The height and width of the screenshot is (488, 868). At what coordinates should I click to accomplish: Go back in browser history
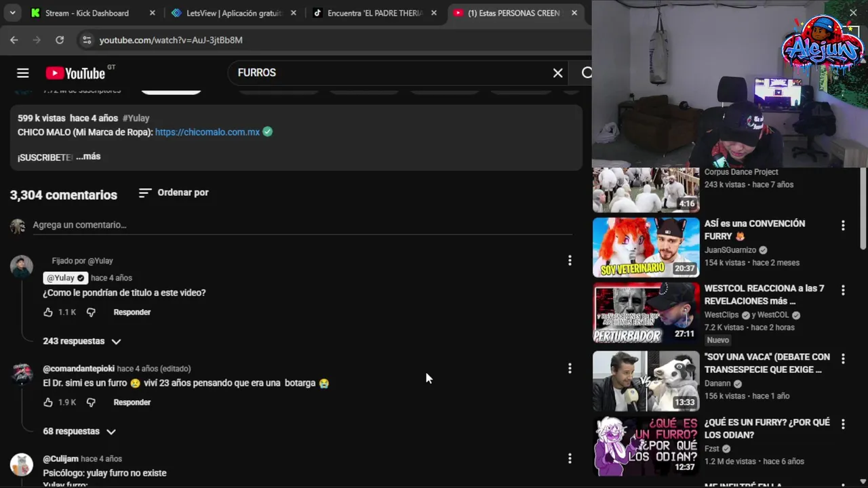(14, 40)
